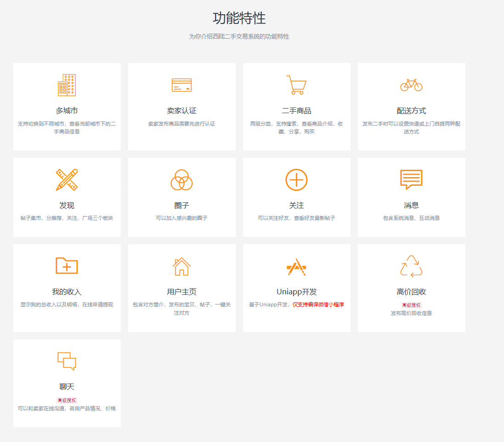Click the chat bubbles icon above 聊天
Screen dimensions: 504x442
(67, 361)
